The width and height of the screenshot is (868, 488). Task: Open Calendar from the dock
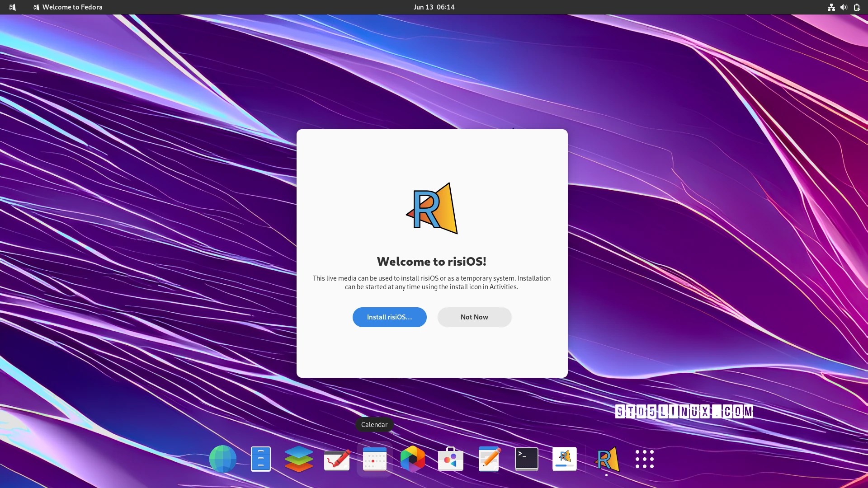tap(375, 459)
